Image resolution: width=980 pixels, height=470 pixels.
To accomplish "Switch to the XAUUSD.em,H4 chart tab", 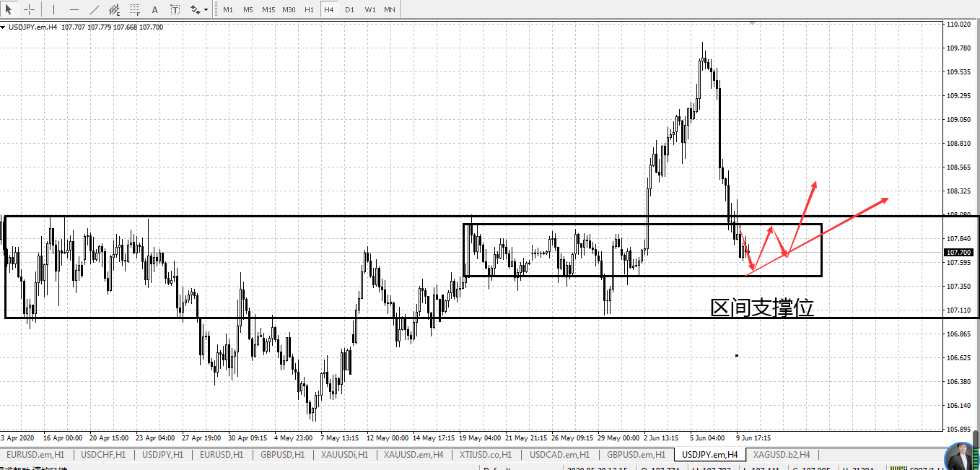I will tap(414, 455).
